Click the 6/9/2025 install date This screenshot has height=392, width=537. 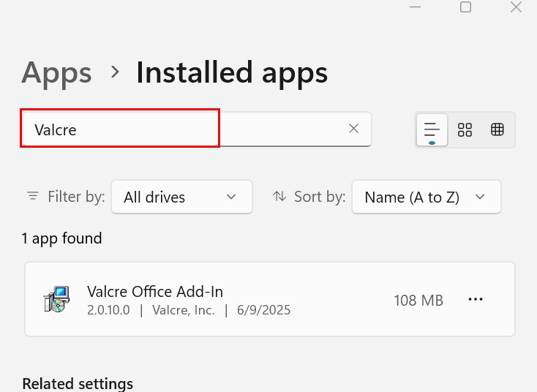[x=263, y=310]
